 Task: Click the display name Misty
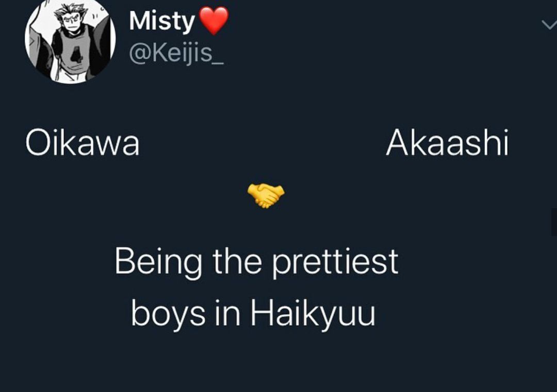coord(162,21)
